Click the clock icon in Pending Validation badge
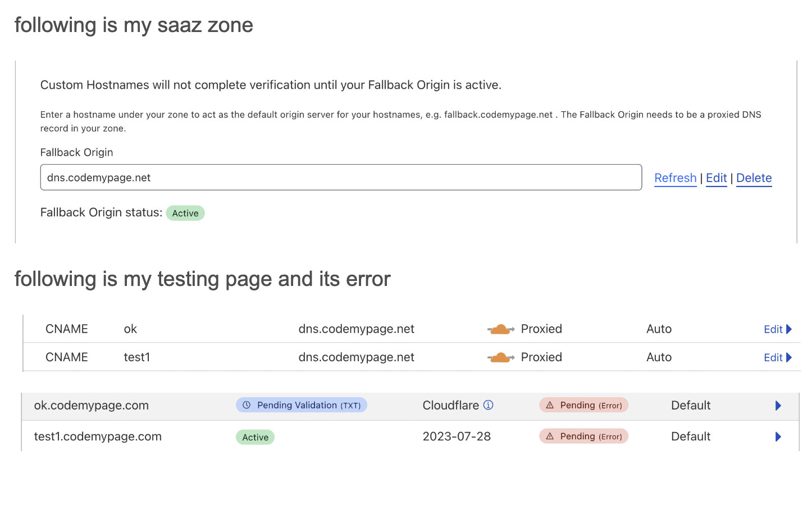The width and height of the screenshot is (812, 509). 247,405
